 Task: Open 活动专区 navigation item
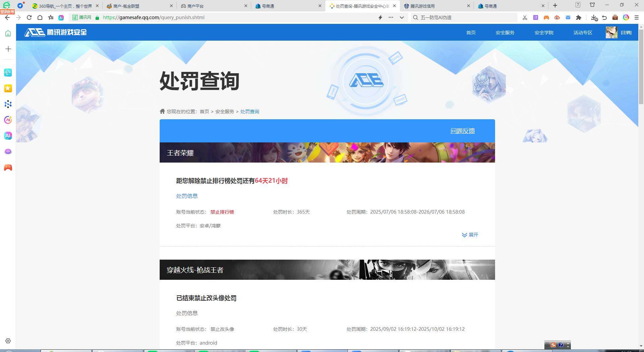point(583,33)
